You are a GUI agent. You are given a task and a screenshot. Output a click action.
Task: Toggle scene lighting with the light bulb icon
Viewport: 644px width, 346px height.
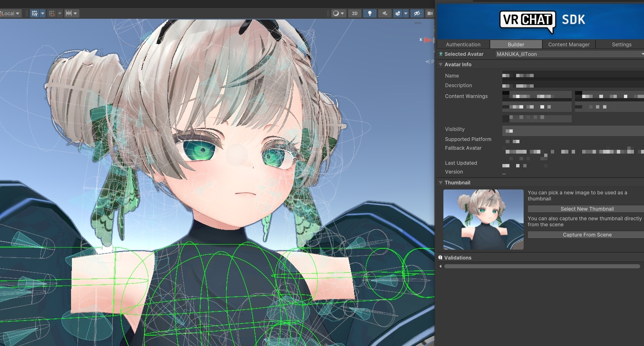[x=370, y=13]
